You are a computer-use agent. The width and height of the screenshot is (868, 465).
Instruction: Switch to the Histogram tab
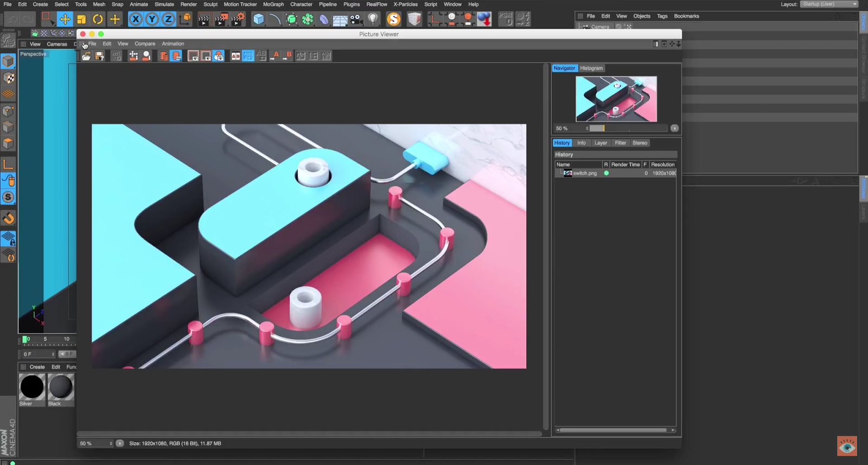click(591, 68)
